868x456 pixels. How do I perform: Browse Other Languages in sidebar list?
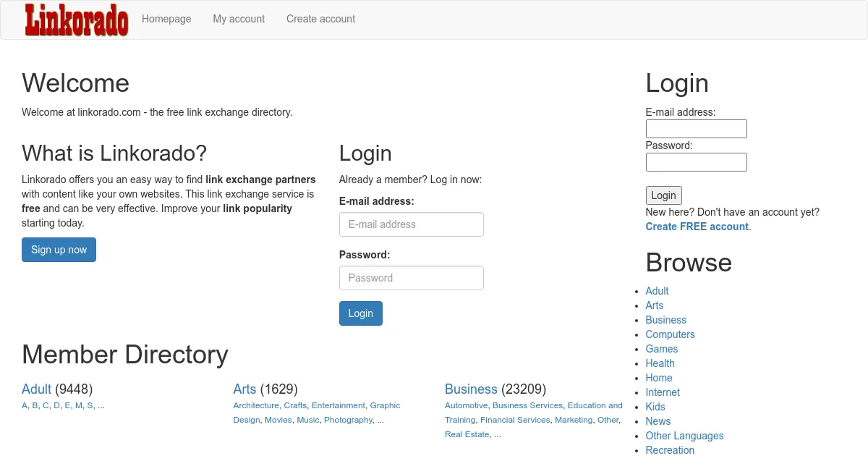pos(684,436)
